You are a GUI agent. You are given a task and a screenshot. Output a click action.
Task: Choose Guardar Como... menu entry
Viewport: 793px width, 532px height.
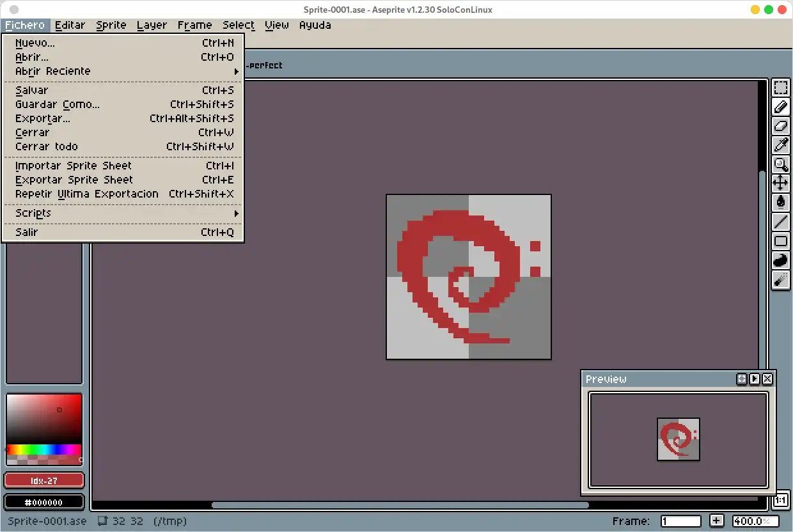pyautogui.click(x=122, y=104)
